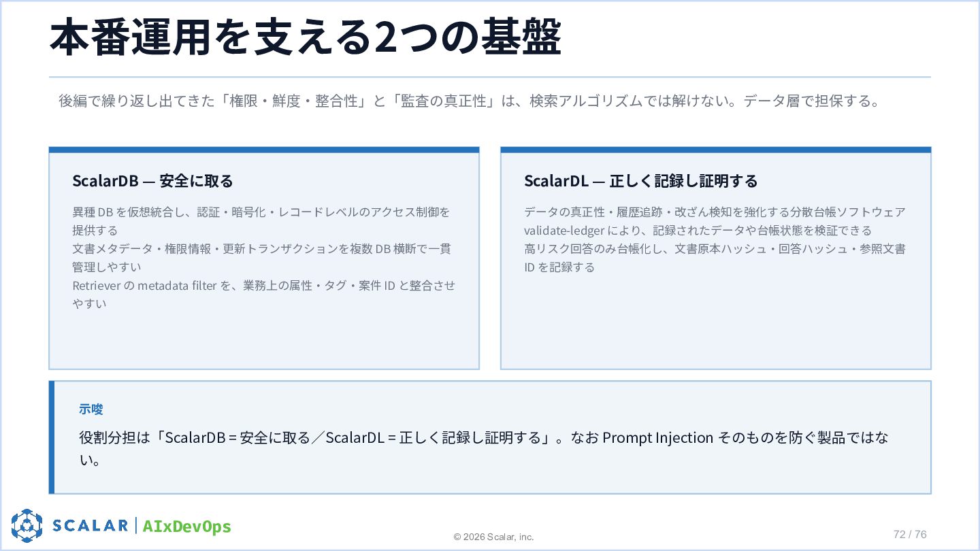
Task: Click the line starting データの真正性・履歴追跡
Action: 715,212
